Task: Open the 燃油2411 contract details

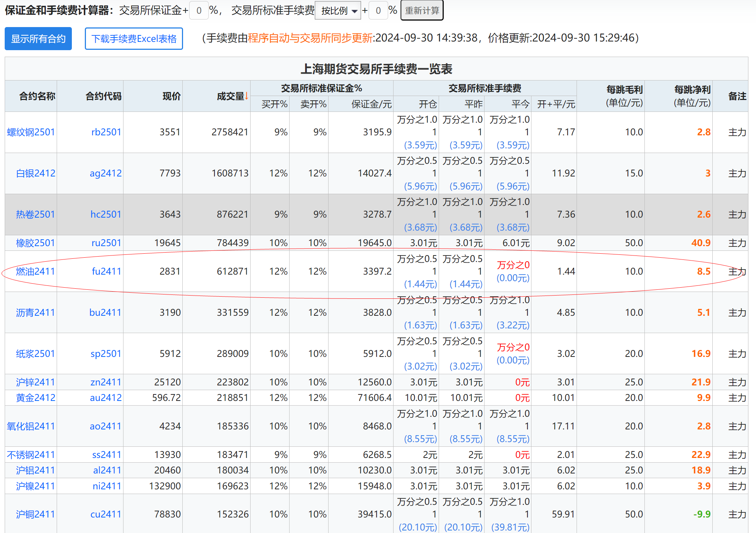Action: pyautogui.click(x=35, y=271)
